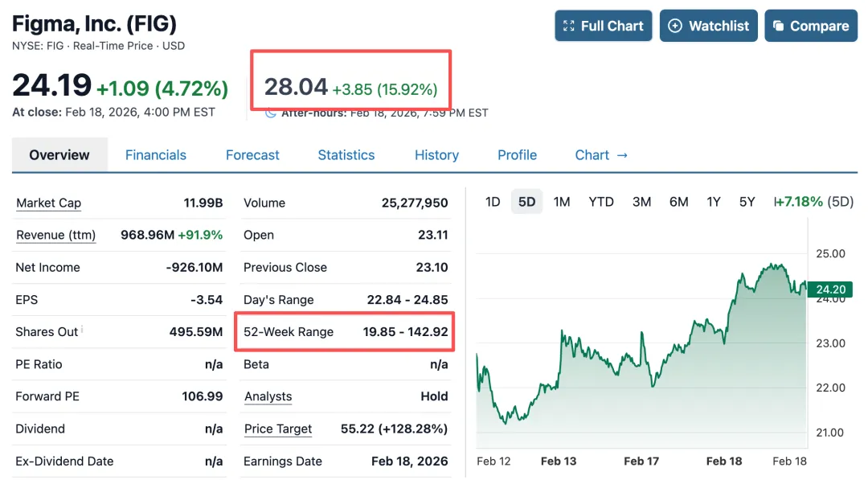Click the At close timestamp text
Viewport: 868px width, 480px height.
[x=113, y=113]
